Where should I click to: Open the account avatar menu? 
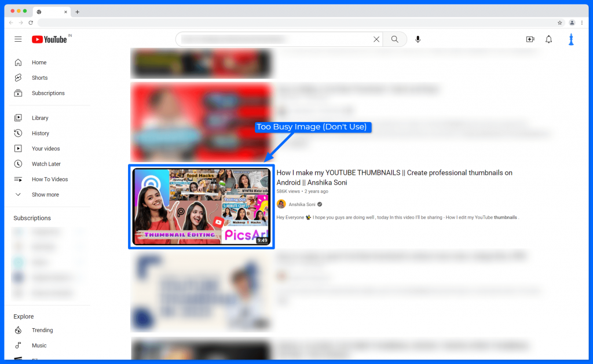[571, 39]
